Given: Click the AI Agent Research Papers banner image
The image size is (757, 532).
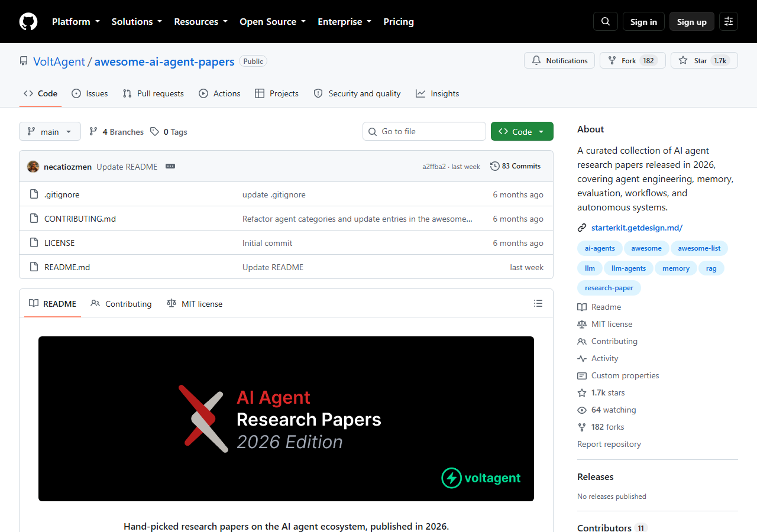Looking at the screenshot, I should click(x=286, y=419).
